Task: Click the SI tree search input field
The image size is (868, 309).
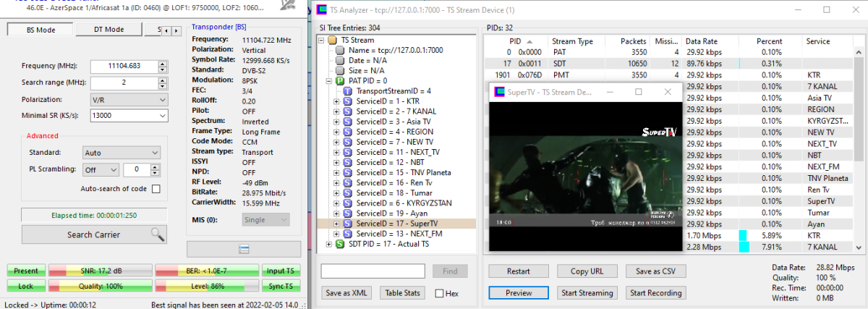Action: (x=373, y=271)
